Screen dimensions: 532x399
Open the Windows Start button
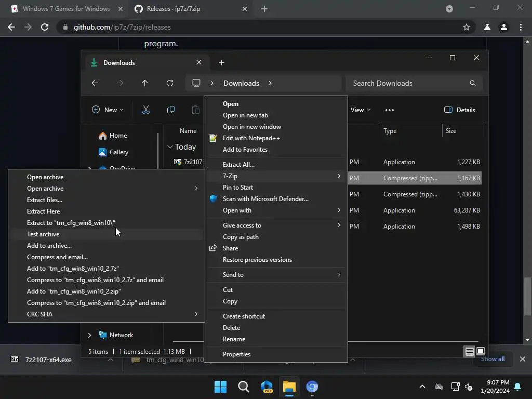click(220, 387)
